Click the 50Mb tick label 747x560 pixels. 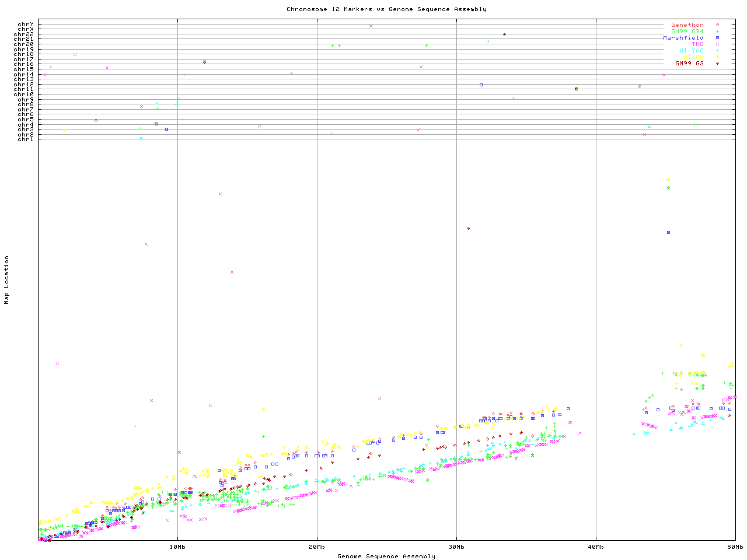[735, 547]
